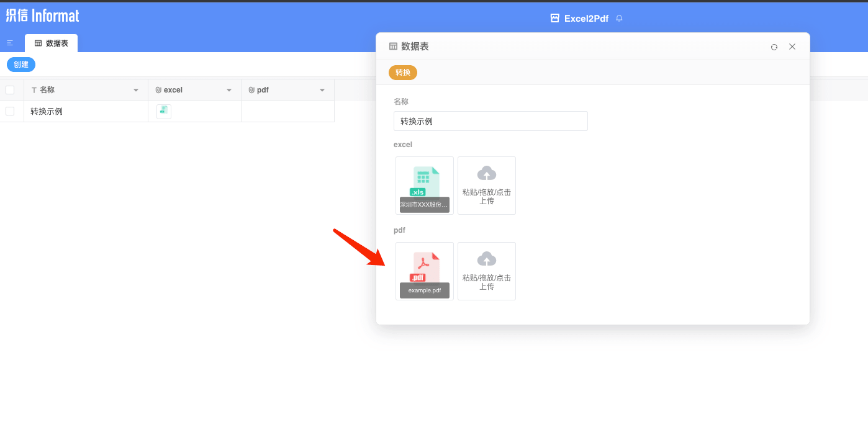This screenshot has width=868, height=445.
Task: Expand the pdf column dropdown arrow
Action: tap(322, 91)
